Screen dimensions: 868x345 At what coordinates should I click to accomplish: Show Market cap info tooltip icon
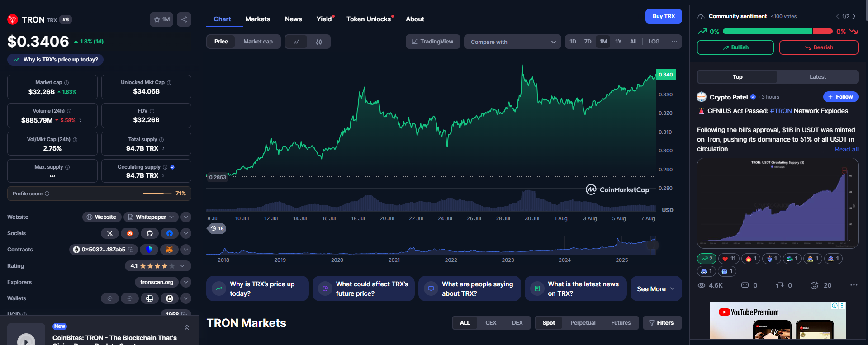point(66,83)
